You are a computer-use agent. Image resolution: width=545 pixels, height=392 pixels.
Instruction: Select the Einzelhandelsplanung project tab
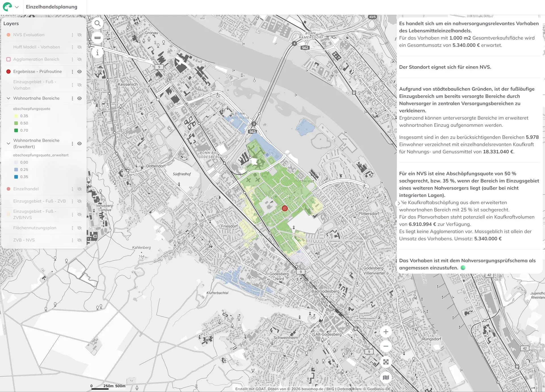(x=51, y=7)
